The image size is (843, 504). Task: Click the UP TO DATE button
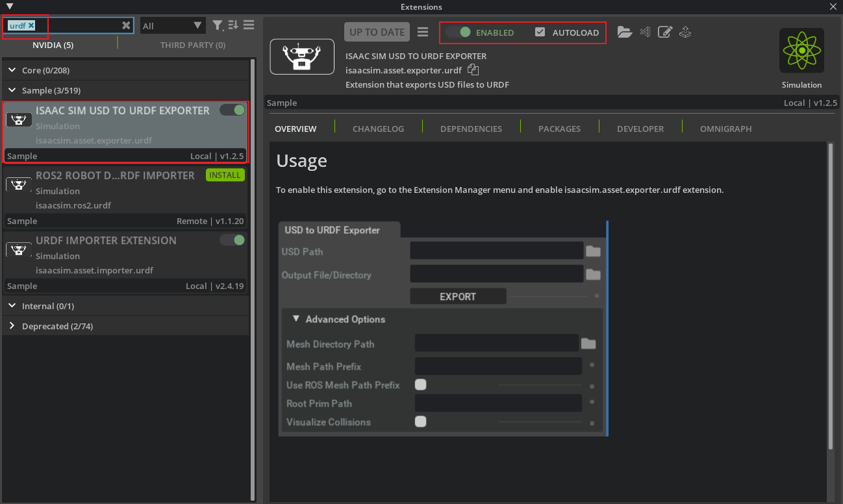377,32
